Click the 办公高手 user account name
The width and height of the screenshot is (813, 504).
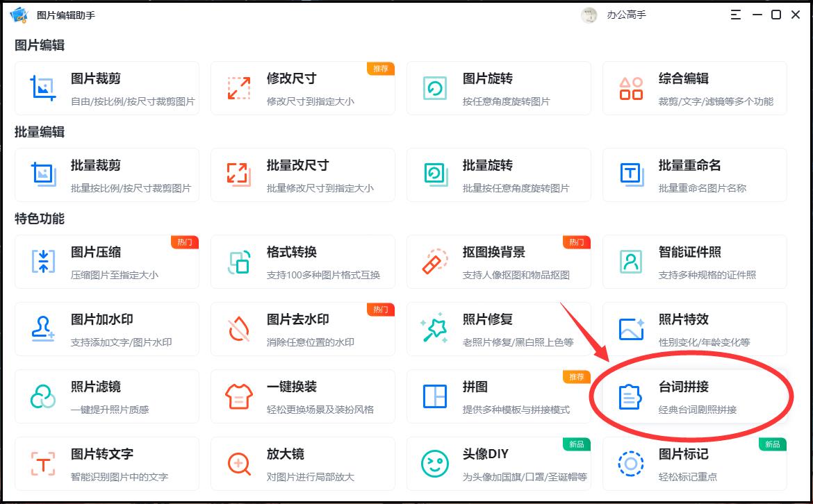626,15
